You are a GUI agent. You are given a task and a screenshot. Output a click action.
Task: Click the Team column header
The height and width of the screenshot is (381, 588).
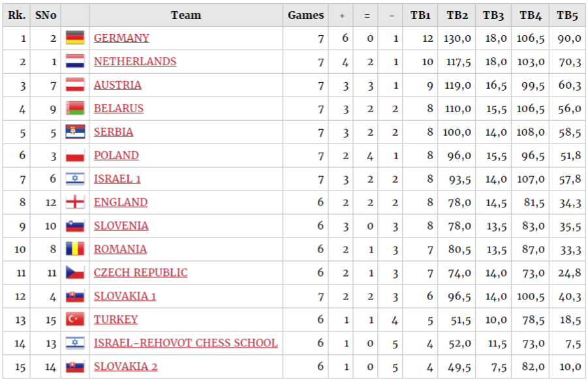pos(186,16)
